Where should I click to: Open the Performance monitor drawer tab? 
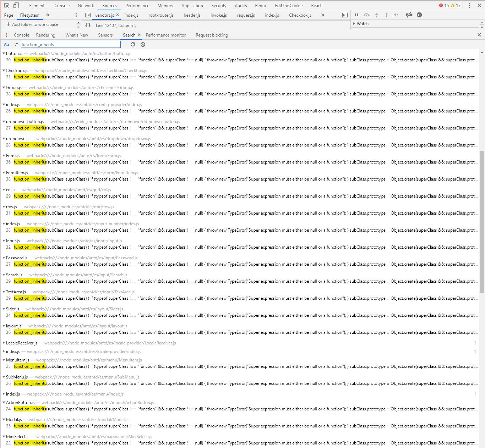pos(165,35)
